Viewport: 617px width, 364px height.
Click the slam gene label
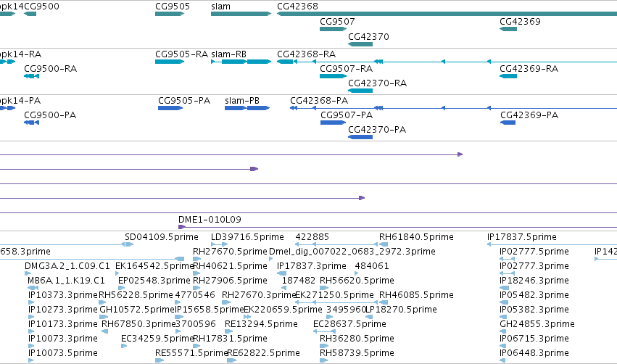coord(220,7)
